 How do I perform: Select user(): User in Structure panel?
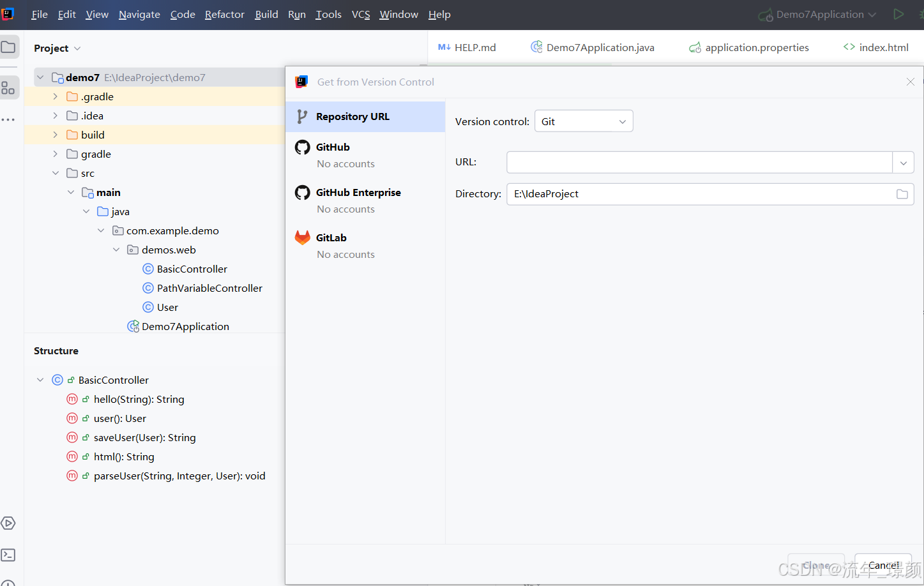(x=120, y=418)
